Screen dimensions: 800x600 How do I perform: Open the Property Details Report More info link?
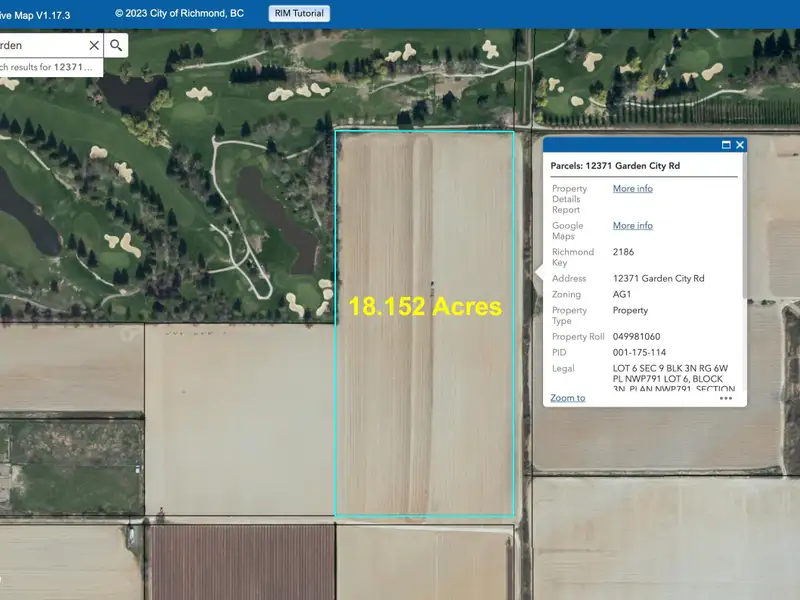(x=632, y=189)
